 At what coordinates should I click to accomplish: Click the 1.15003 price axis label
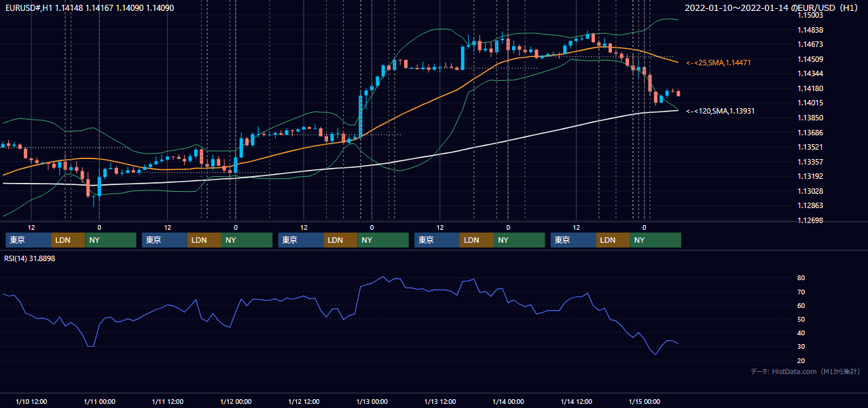810,15
